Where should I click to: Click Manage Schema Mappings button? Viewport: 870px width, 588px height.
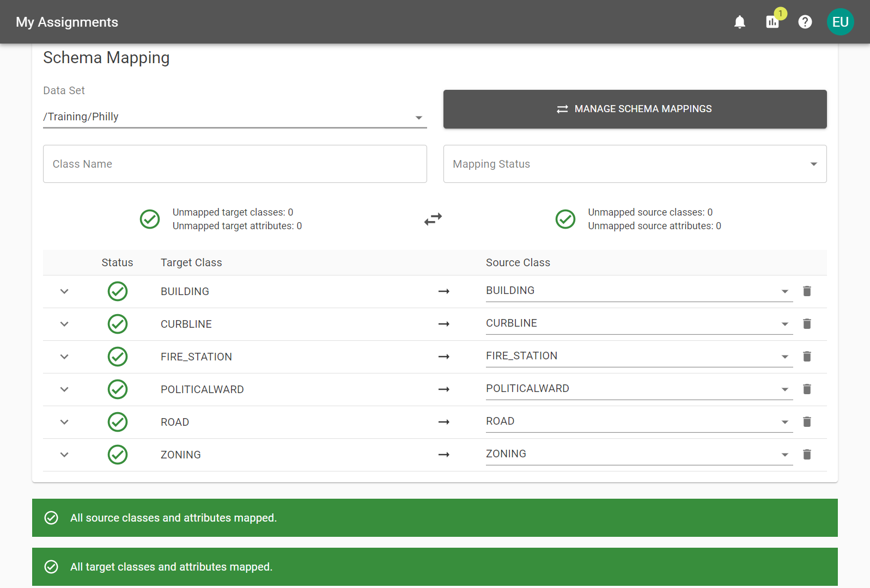tap(635, 109)
